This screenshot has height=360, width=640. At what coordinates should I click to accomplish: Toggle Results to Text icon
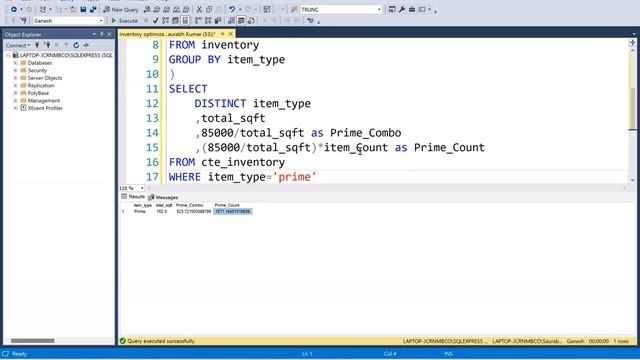231,20
